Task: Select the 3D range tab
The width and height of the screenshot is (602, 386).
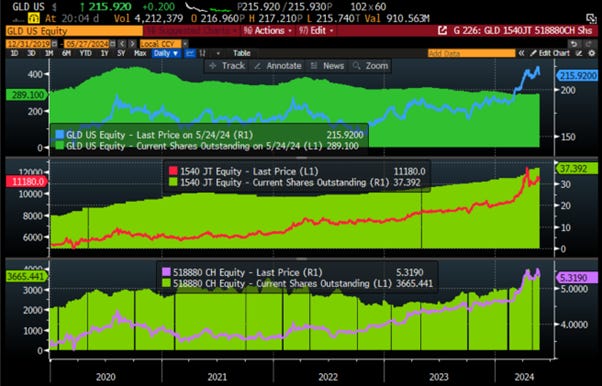Action: point(31,53)
